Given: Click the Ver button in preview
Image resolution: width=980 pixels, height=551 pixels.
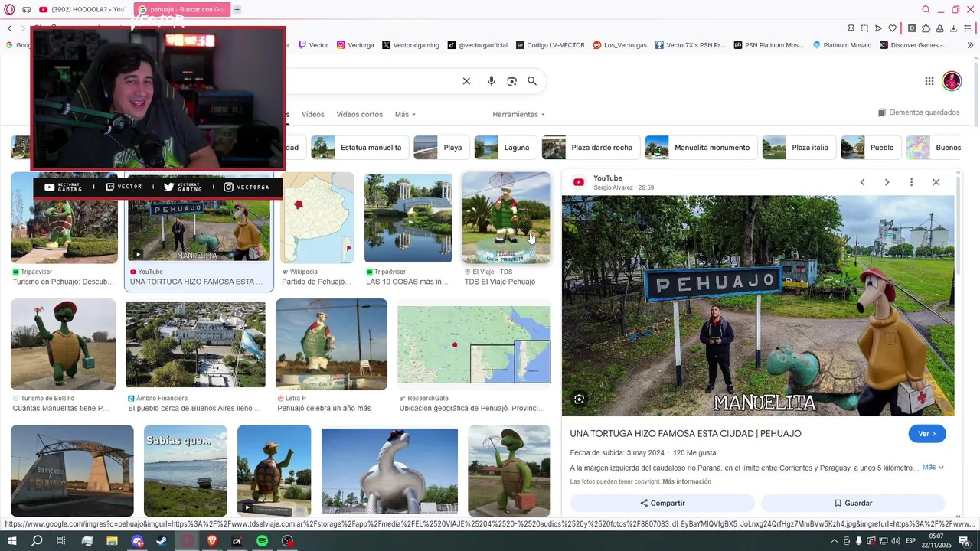Looking at the screenshot, I should (x=927, y=434).
